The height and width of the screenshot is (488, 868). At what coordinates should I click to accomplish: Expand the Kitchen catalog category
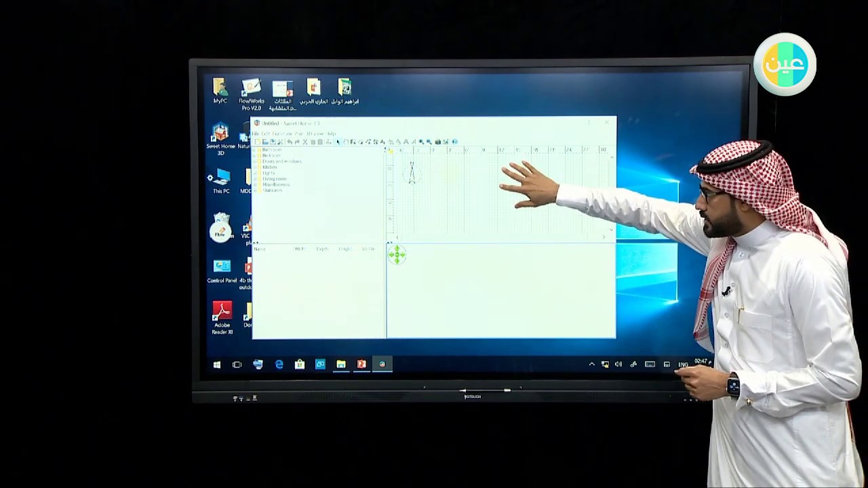(x=254, y=167)
